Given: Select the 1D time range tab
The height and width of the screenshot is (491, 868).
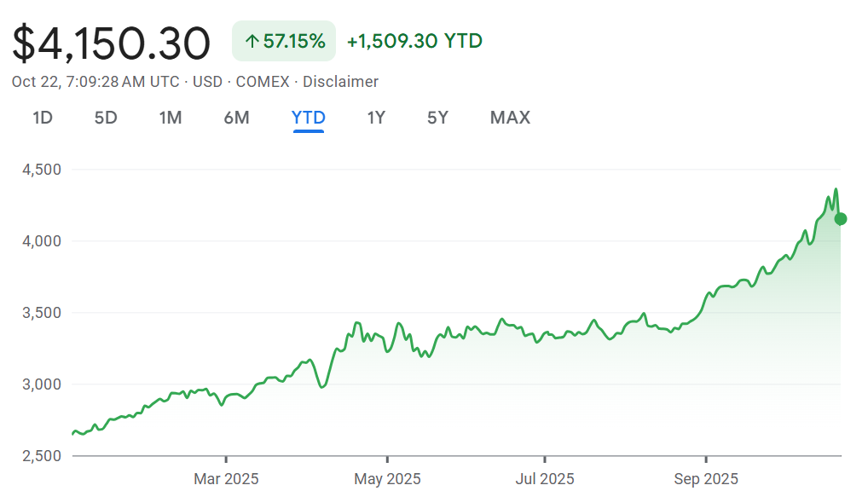Looking at the screenshot, I should 43,118.
